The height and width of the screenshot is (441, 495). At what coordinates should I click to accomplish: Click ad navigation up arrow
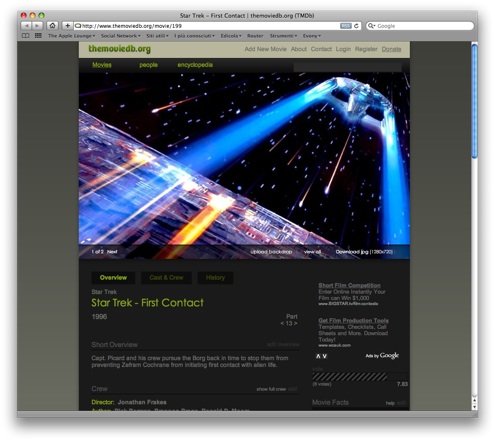click(x=318, y=356)
